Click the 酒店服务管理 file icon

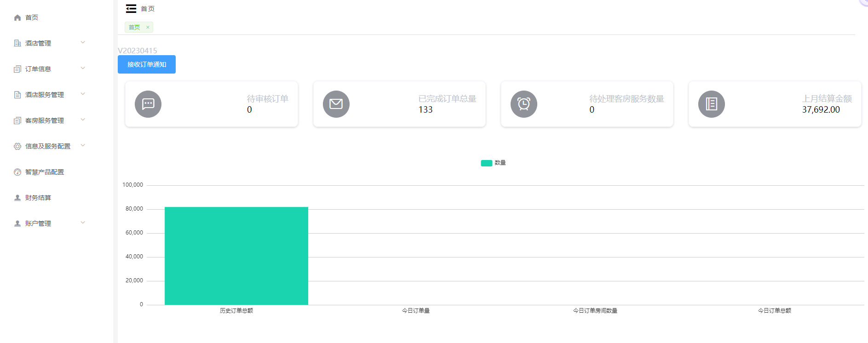coord(17,95)
